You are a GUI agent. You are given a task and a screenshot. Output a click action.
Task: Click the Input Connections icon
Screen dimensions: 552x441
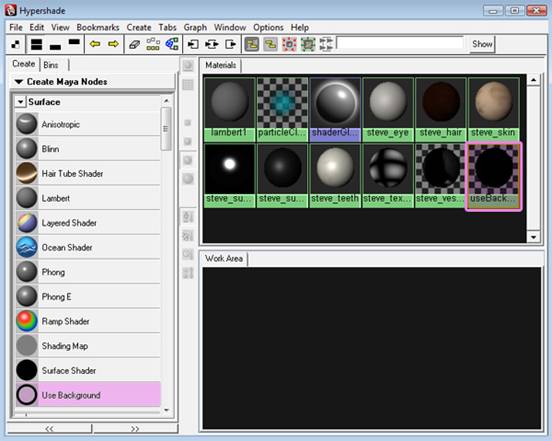point(193,44)
